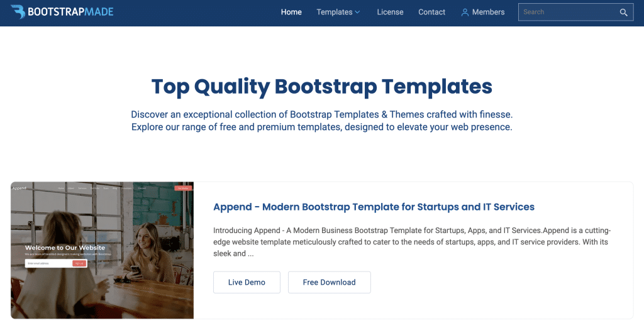Screen dimensions: 644x333
Task: Click the BootstrapMade bird logo icon
Action: click(18, 12)
